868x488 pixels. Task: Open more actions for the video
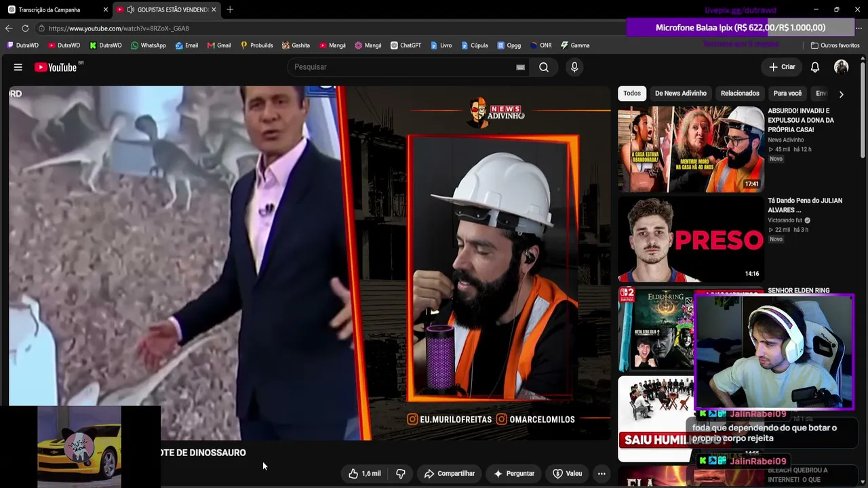click(x=601, y=474)
